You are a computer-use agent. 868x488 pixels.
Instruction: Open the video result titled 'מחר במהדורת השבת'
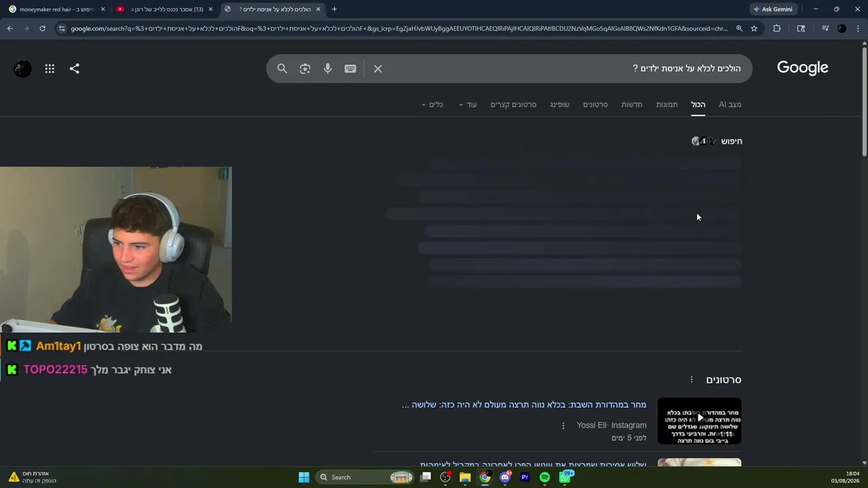524,405
